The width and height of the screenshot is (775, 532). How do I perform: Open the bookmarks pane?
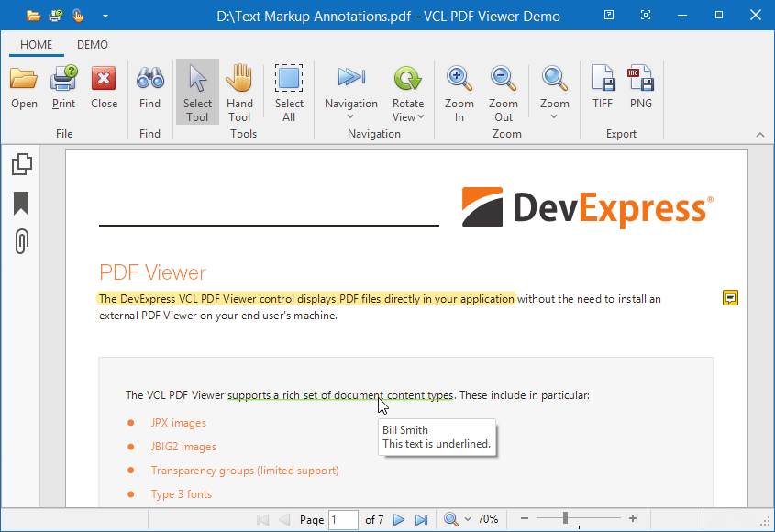21,204
